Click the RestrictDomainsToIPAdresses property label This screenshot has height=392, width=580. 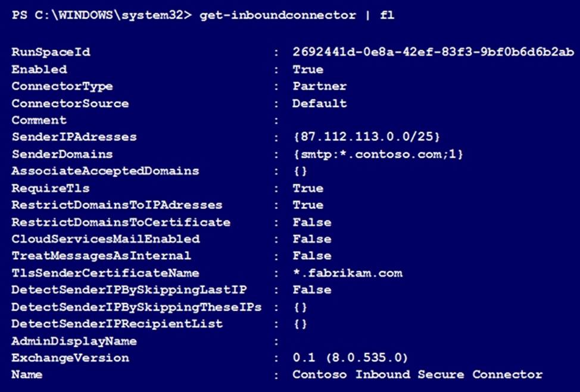click(x=117, y=205)
